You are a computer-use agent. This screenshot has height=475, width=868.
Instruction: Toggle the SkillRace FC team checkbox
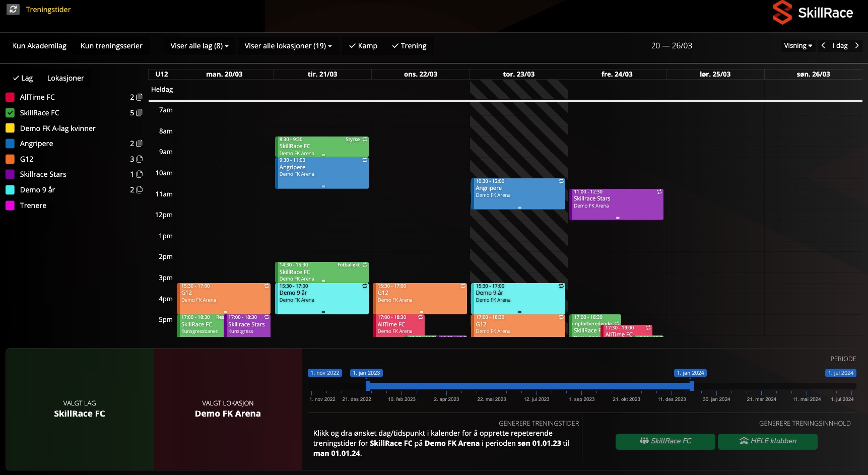click(10, 113)
